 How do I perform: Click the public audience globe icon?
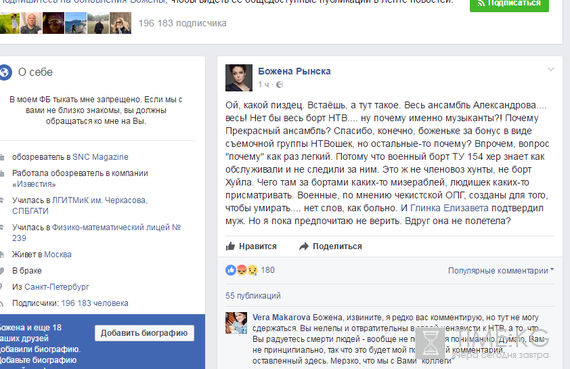[x=279, y=85]
